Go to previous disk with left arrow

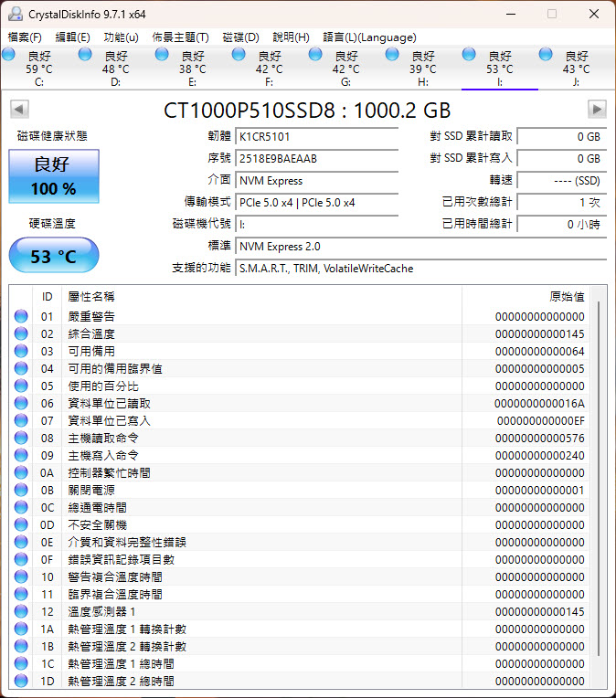19,109
